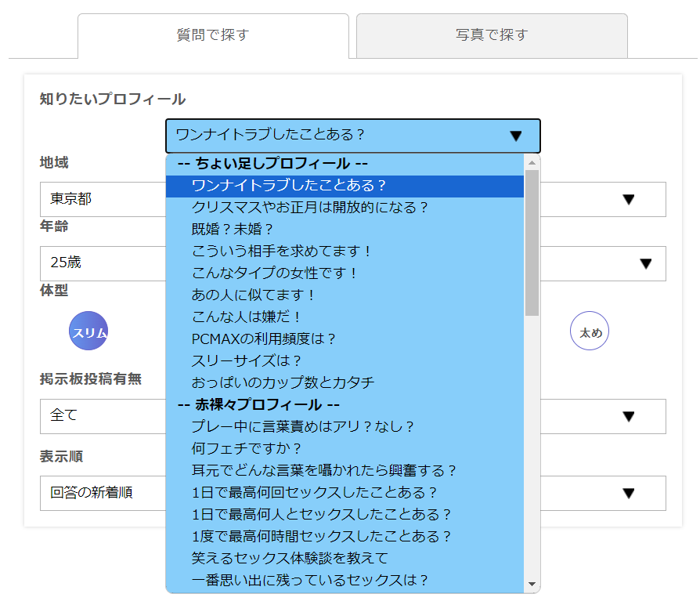This screenshot has width=700, height=612.
Task: Open the 写真で探す tab
Action: [x=492, y=35]
